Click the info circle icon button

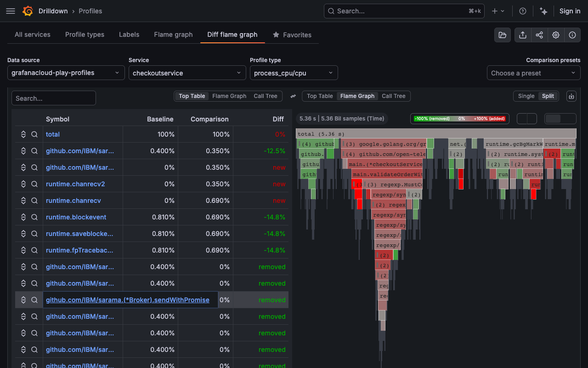(x=572, y=35)
